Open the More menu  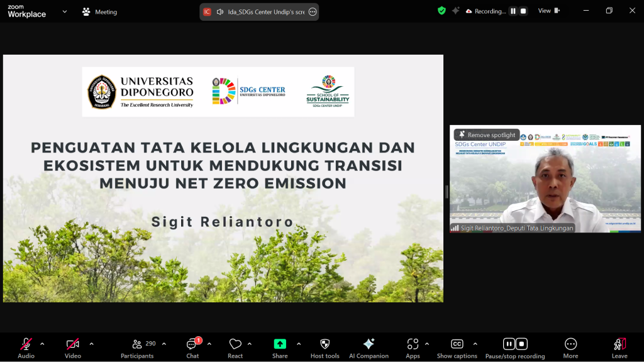pyautogui.click(x=570, y=348)
